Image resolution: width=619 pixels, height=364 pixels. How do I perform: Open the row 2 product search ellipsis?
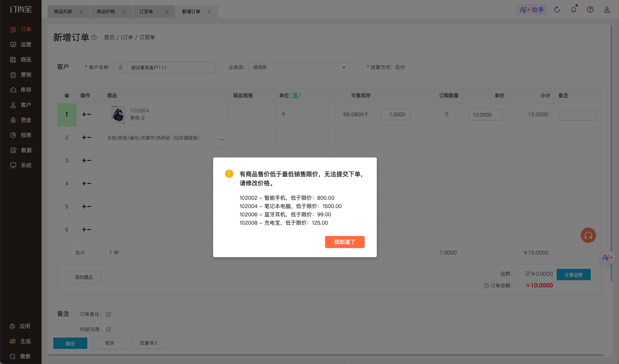(x=221, y=139)
